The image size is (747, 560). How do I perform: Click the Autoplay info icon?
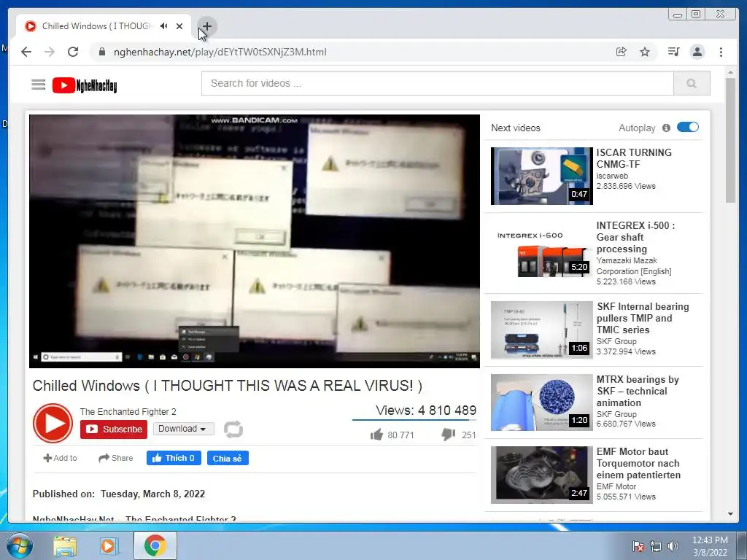(x=666, y=128)
